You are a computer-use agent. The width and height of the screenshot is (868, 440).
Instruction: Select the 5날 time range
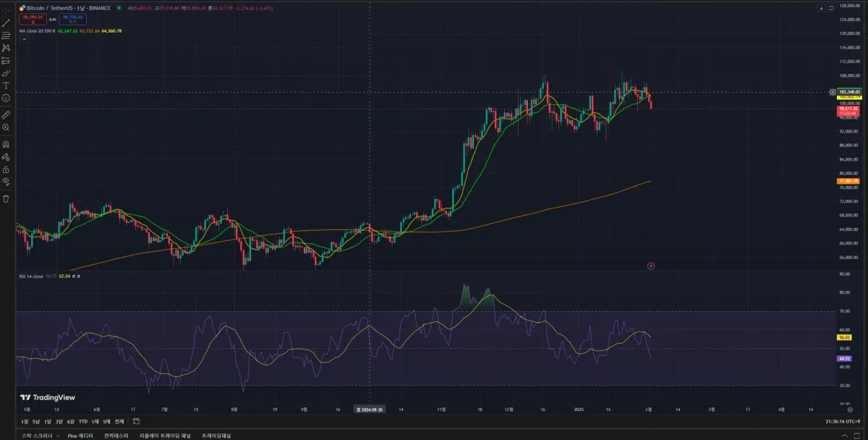coord(36,421)
